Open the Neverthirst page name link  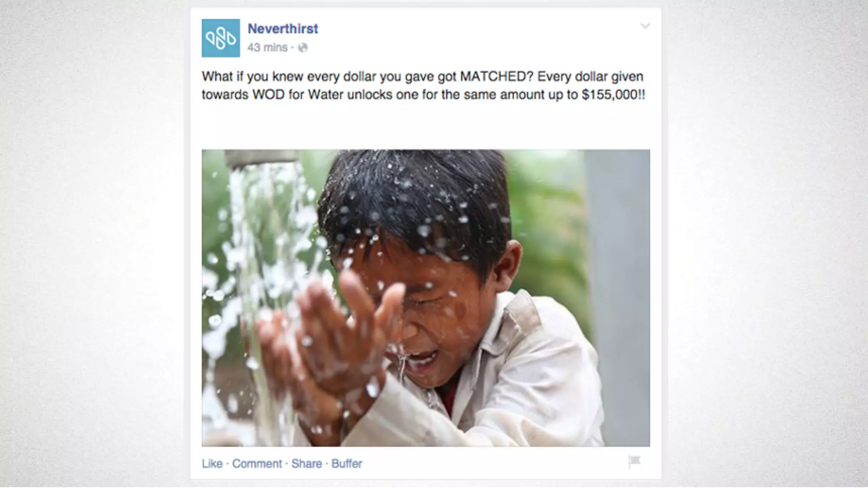click(283, 29)
